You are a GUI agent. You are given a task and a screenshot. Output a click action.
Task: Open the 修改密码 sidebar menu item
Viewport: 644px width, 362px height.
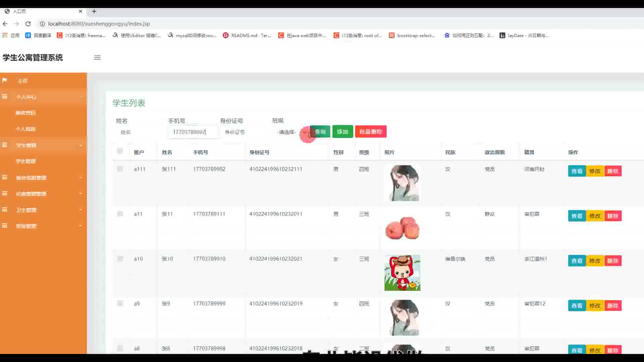point(25,113)
